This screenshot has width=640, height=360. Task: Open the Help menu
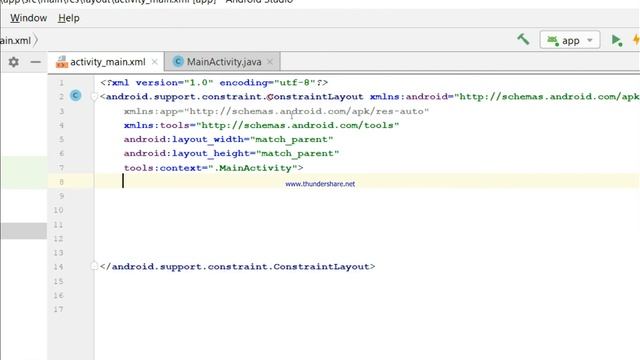69,18
